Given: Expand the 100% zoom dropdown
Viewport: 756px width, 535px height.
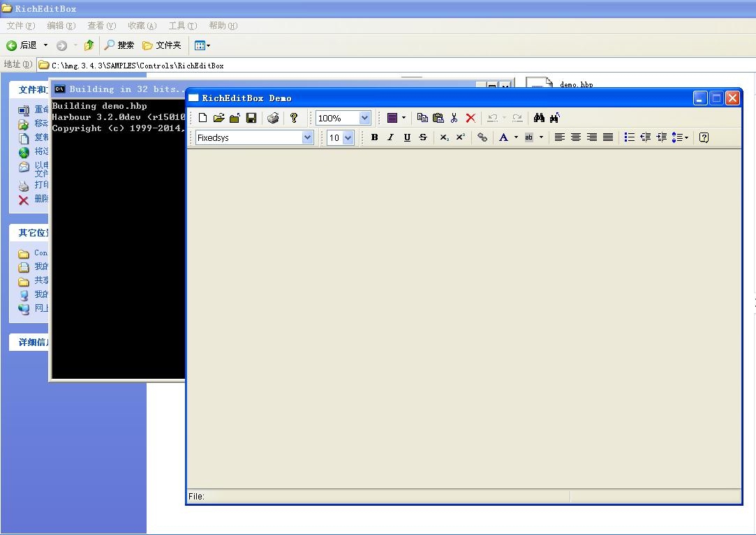Looking at the screenshot, I should 364,119.
